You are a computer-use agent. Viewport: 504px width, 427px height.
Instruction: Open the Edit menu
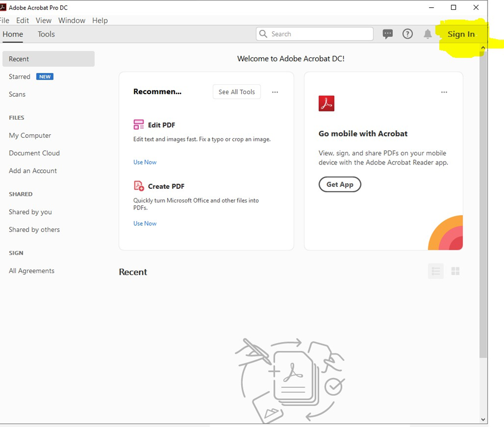pyautogui.click(x=23, y=20)
